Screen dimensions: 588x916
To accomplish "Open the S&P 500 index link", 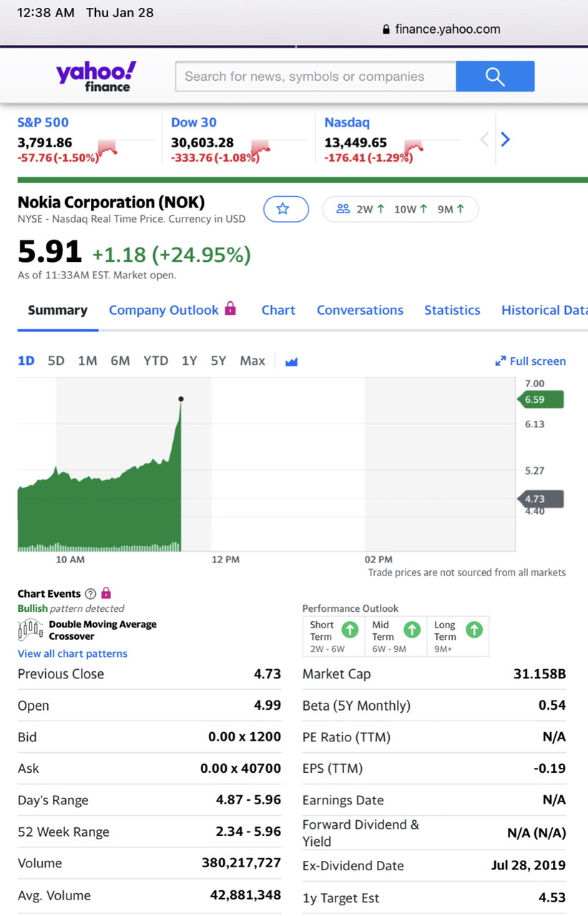I will [43, 122].
